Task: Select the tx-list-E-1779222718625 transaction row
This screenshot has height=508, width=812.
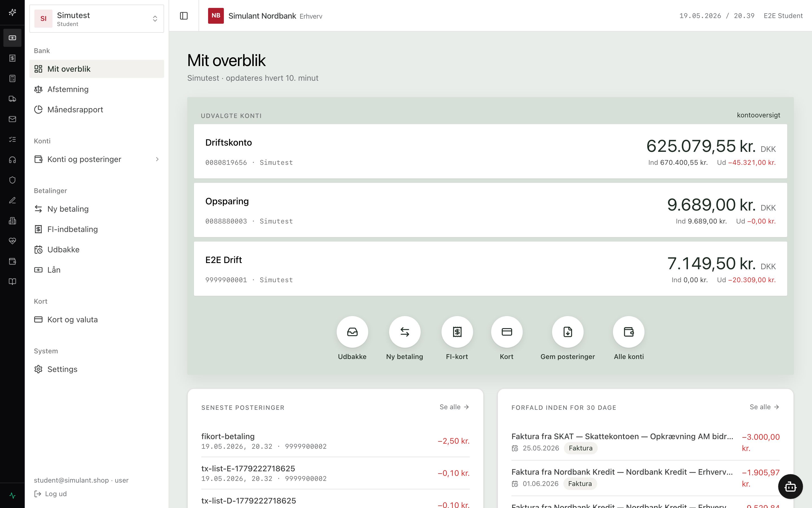Action: [335, 473]
